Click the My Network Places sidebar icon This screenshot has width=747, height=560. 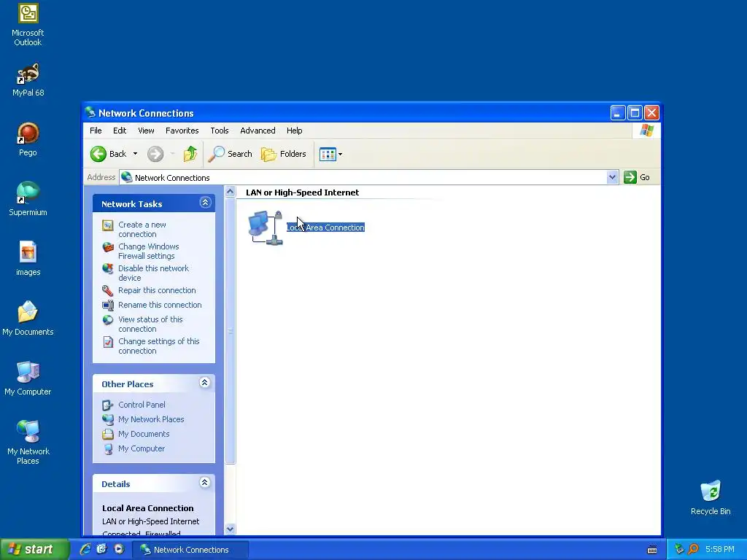tap(108, 419)
